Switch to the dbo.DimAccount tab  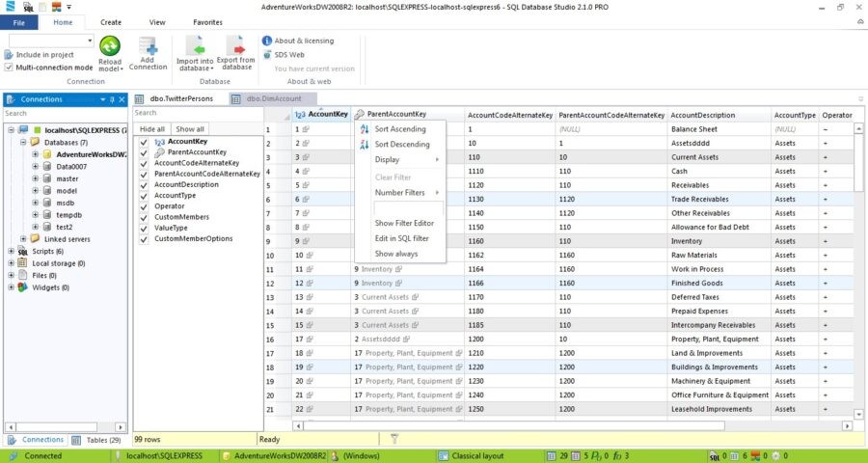pyautogui.click(x=274, y=99)
